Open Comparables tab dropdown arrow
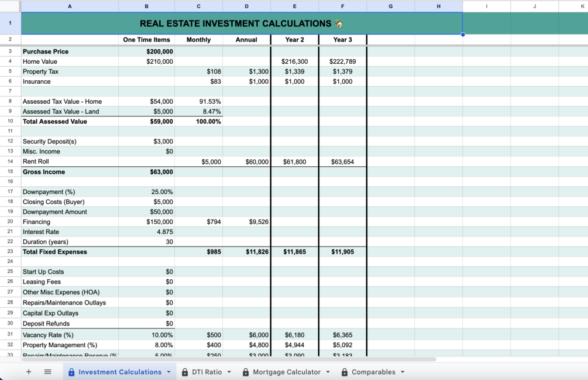588x380 pixels. coord(403,372)
